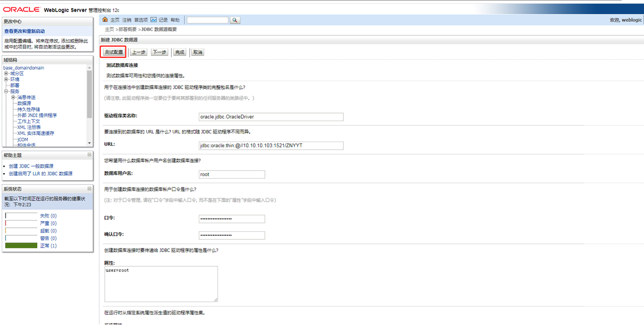644x329 pixels.
Task: Open 查看更改和重新启动 link
Action: click(x=24, y=31)
